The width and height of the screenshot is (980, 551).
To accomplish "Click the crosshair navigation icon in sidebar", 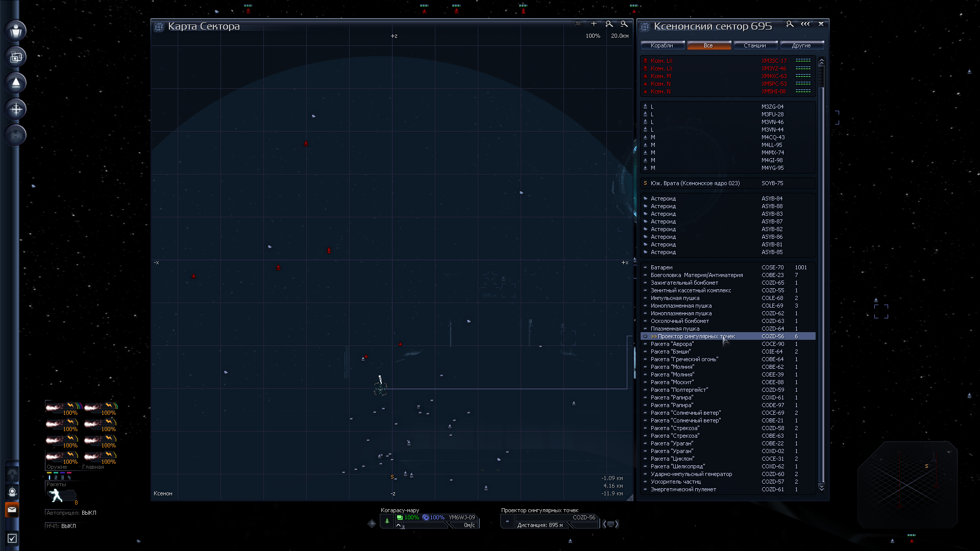I will pos(16,109).
